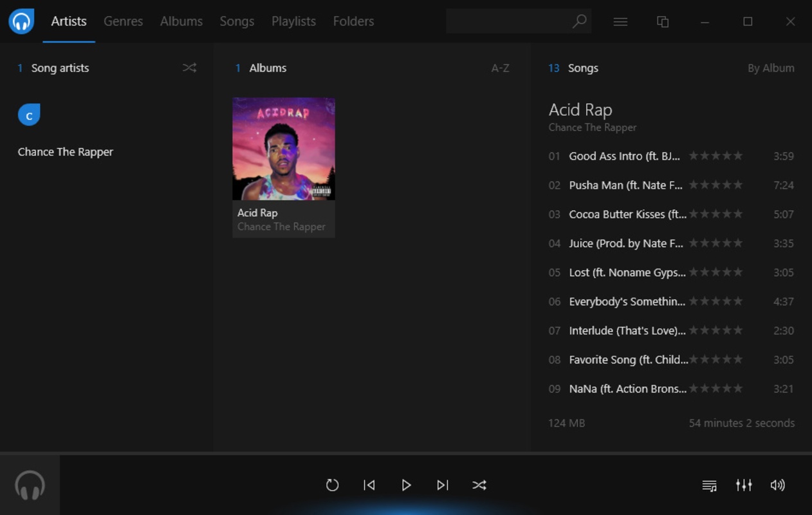Switch to the Genres tab
The width and height of the screenshot is (812, 515).
click(x=123, y=21)
